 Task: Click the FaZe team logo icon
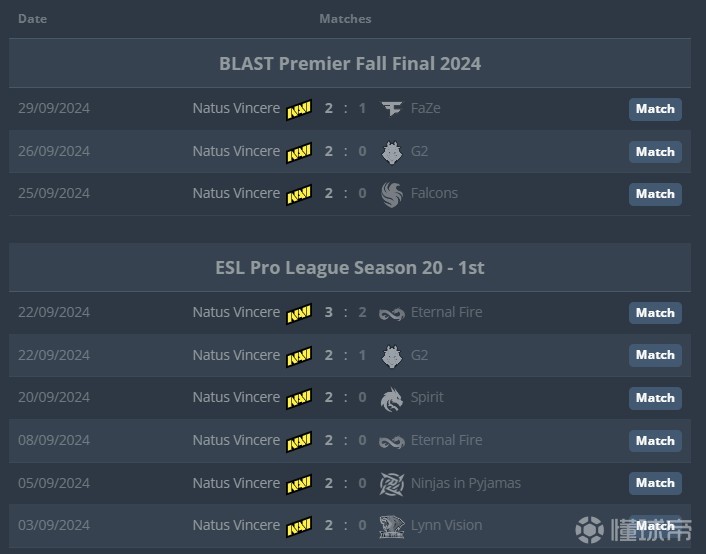[391, 109]
